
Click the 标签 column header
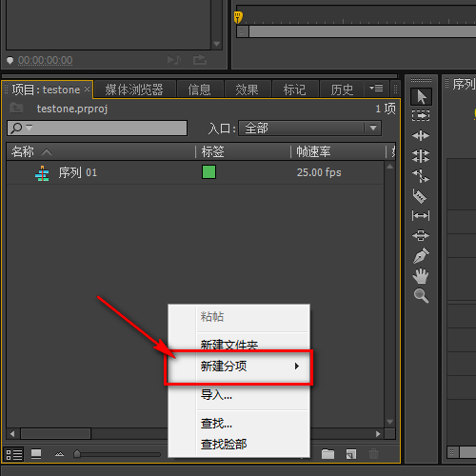click(213, 151)
